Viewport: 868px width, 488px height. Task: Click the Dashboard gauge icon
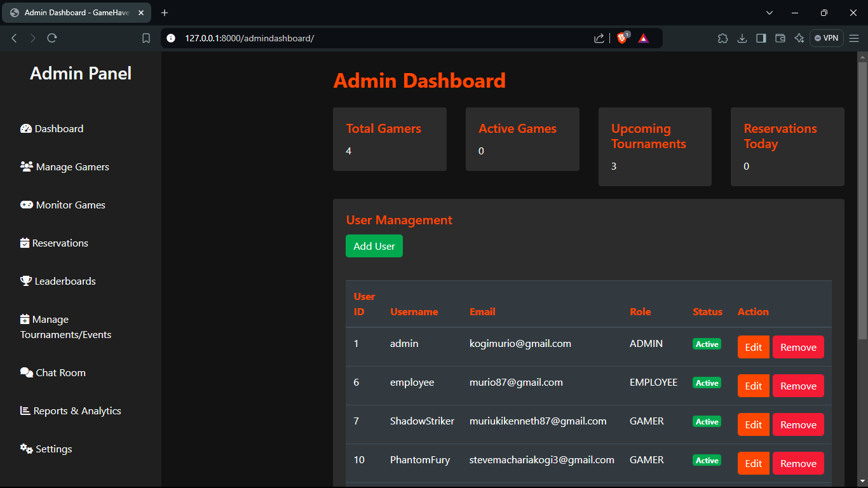26,128
